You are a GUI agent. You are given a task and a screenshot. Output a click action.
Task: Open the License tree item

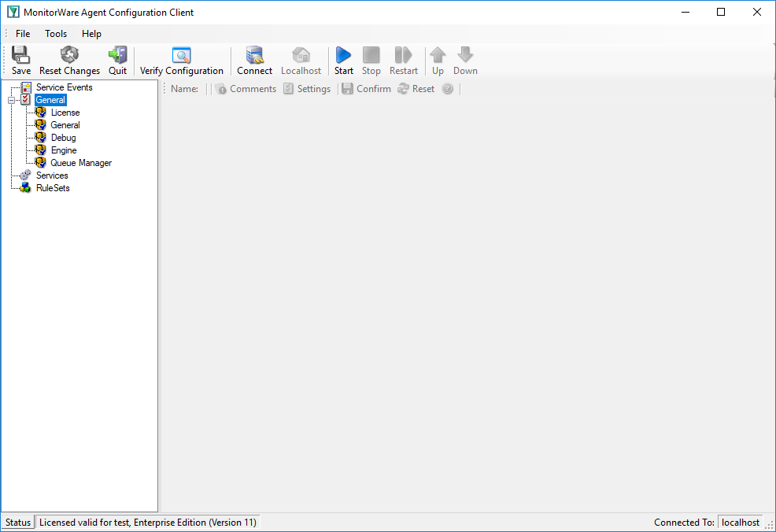tap(65, 113)
